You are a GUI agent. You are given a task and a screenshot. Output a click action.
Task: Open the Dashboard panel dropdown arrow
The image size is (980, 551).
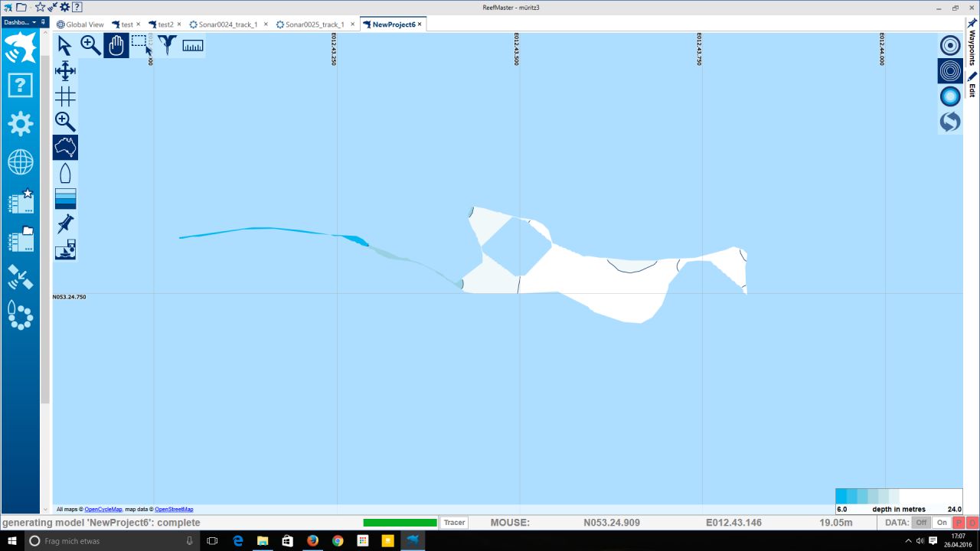(x=34, y=23)
